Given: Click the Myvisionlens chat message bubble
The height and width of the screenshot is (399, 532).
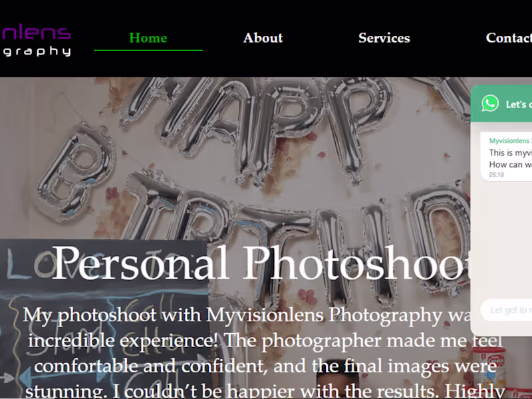Looking at the screenshot, I should (x=507, y=156).
